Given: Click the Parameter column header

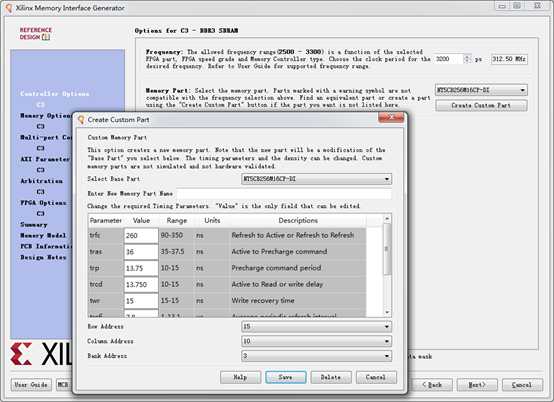Looking at the screenshot, I should (x=106, y=220).
